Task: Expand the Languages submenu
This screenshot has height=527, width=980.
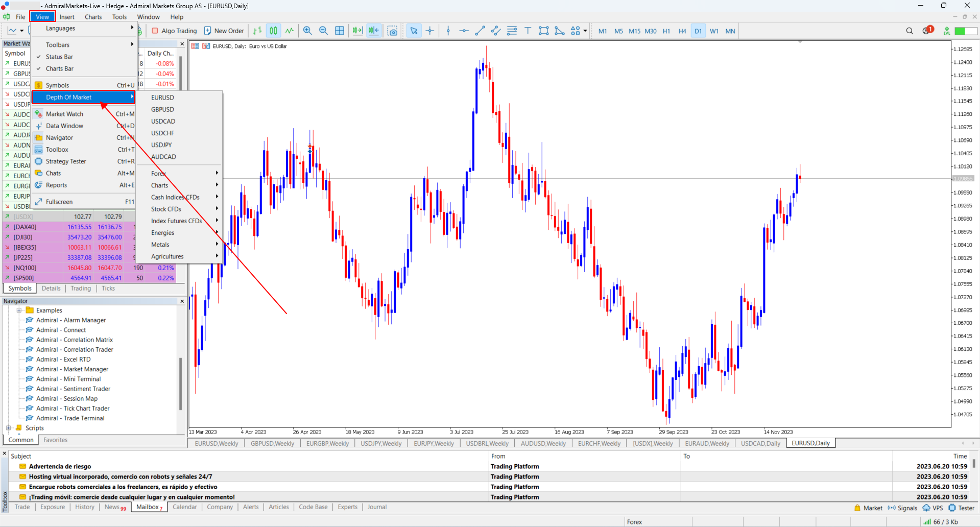Action: point(84,28)
